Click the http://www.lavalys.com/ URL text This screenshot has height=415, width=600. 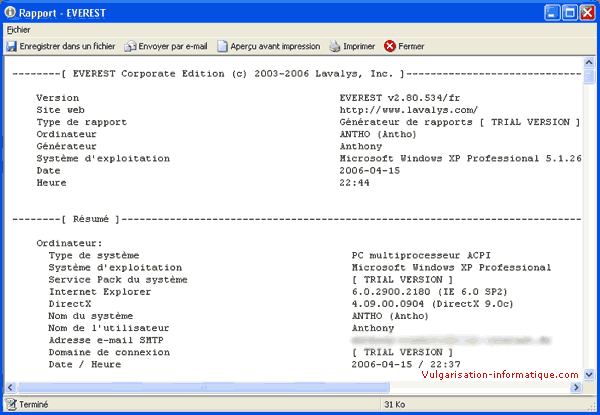409,110
